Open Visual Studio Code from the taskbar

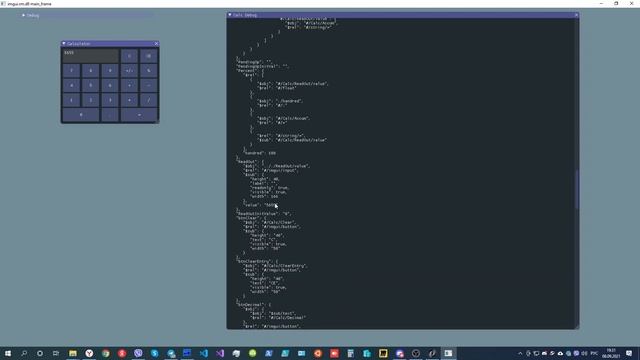pos(203,353)
